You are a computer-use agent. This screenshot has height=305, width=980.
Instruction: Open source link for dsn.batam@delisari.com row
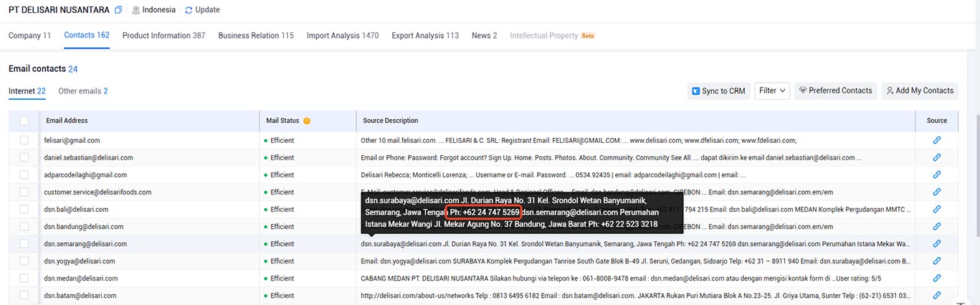(x=936, y=296)
